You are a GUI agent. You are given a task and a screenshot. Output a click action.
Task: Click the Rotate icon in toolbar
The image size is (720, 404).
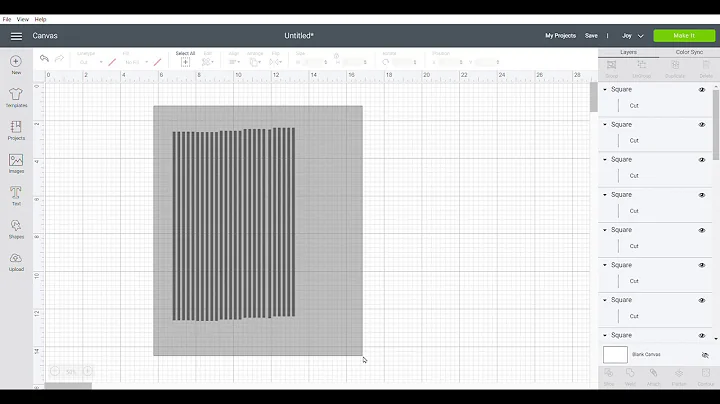tap(386, 62)
